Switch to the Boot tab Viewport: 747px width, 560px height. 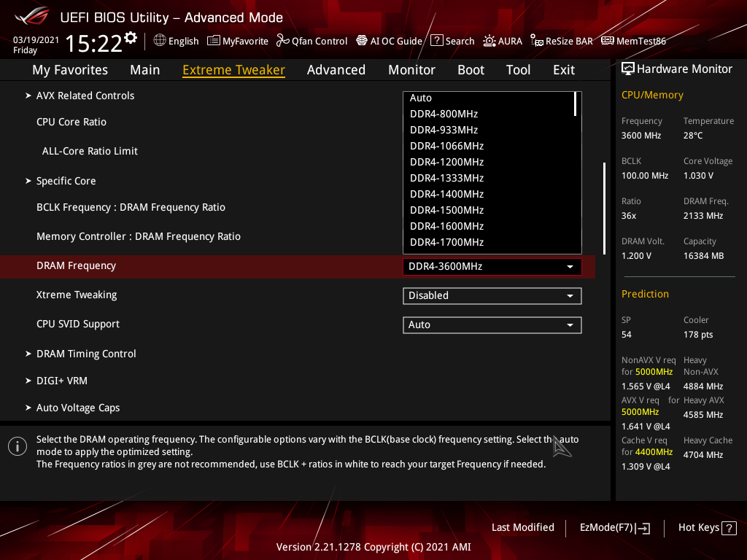click(x=471, y=70)
